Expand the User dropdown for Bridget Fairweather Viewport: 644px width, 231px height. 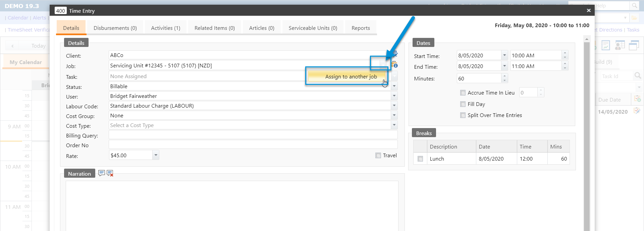(x=394, y=96)
